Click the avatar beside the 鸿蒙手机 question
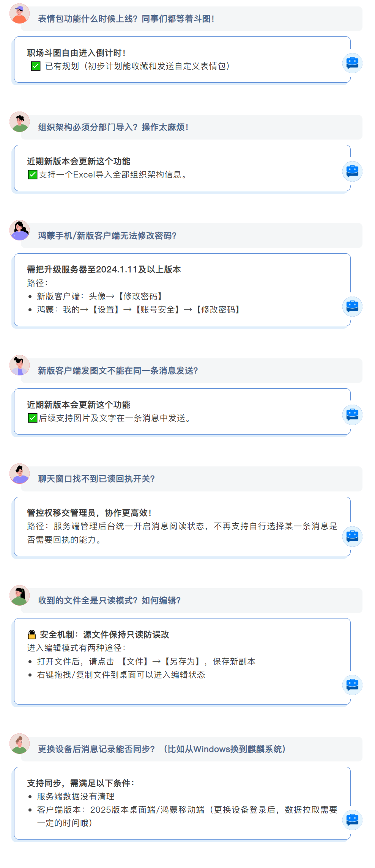Viewport: 375px width, 868px height. point(19,230)
